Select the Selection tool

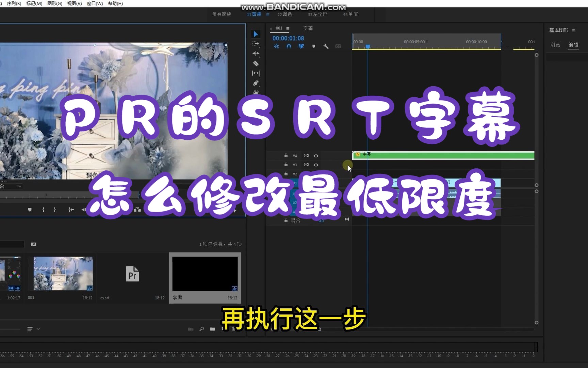(256, 34)
